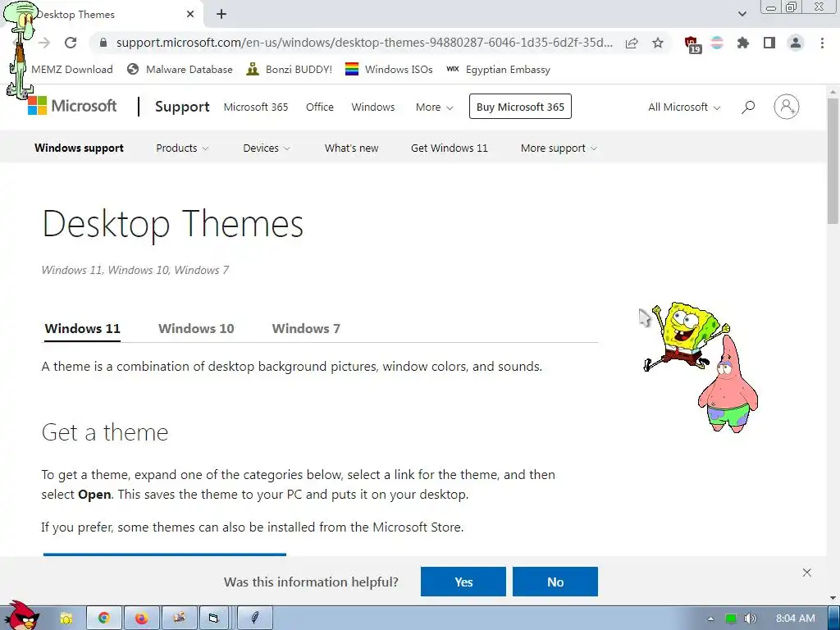840x630 pixels.
Task: Open the Egyptian Embassy bookmark
Action: tap(498, 69)
